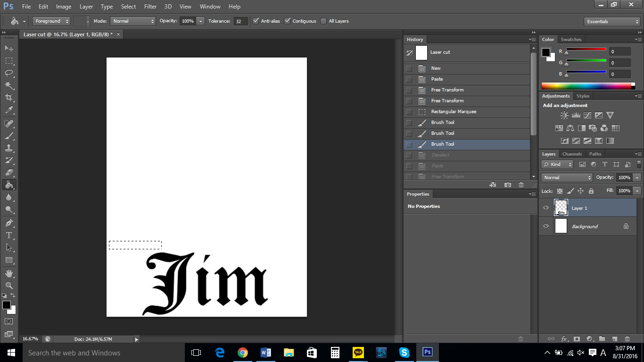
Task: Select the Eyedropper tool
Action: pos(9,110)
